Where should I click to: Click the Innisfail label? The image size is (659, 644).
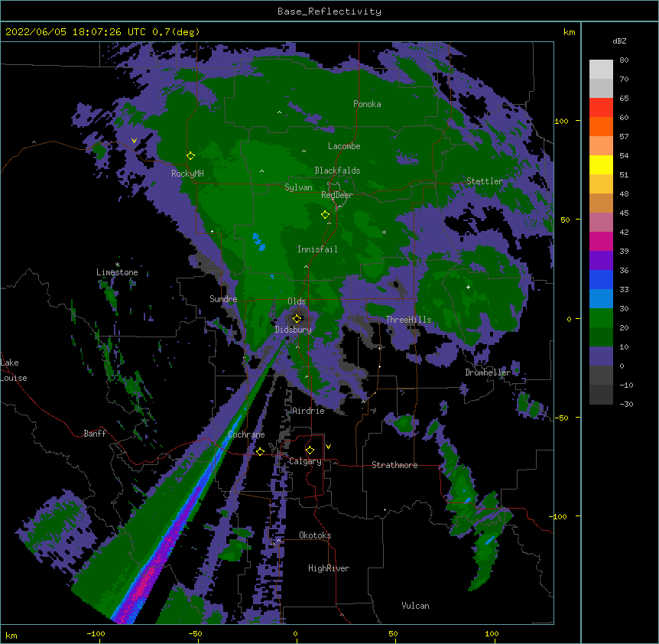[x=317, y=249]
